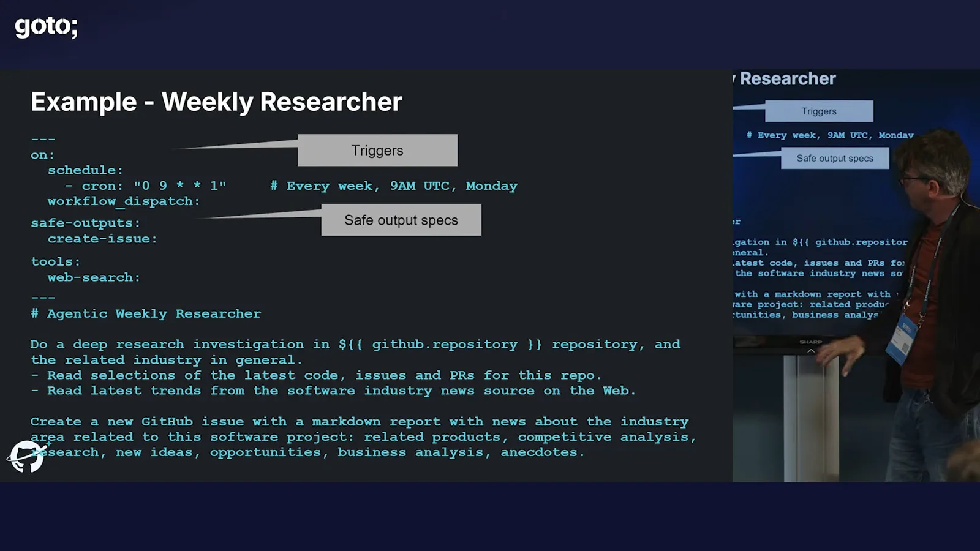Click the heading '# Agentic Weekly Researcher'
Viewport: 980px width, 551px height.
pos(146,313)
